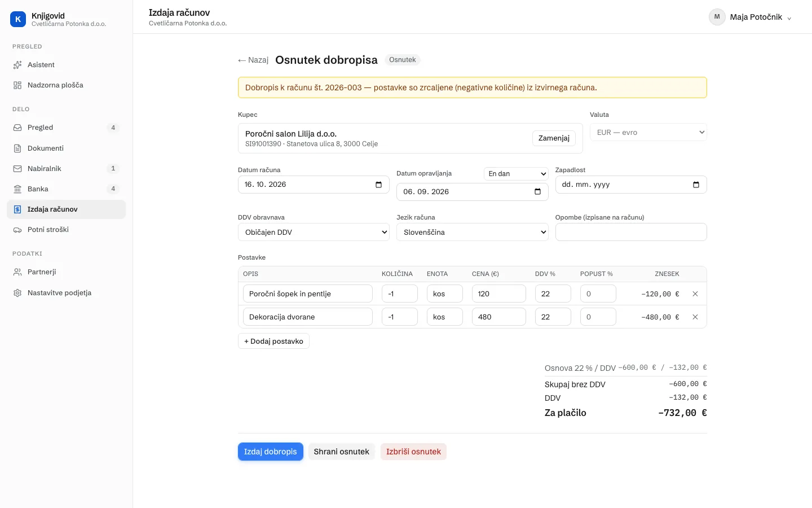The height and width of the screenshot is (508, 812).
Task: Click Shrani osnutek button
Action: [341, 452]
